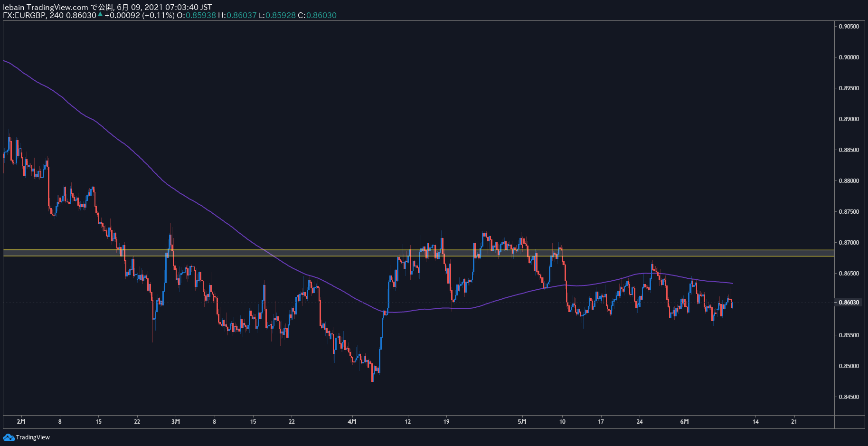Click the 0.85000 price axis label
This screenshot has height=446, width=868.
849,366
